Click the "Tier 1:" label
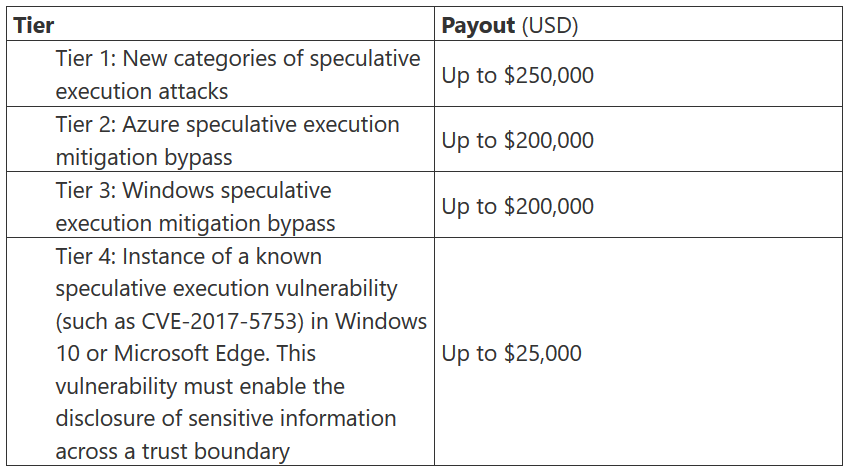Screen dimensions: 849x473 (88, 59)
